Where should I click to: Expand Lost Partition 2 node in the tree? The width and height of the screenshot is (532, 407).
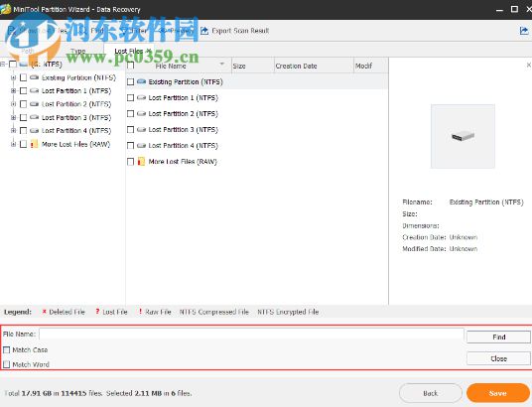[x=13, y=104]
